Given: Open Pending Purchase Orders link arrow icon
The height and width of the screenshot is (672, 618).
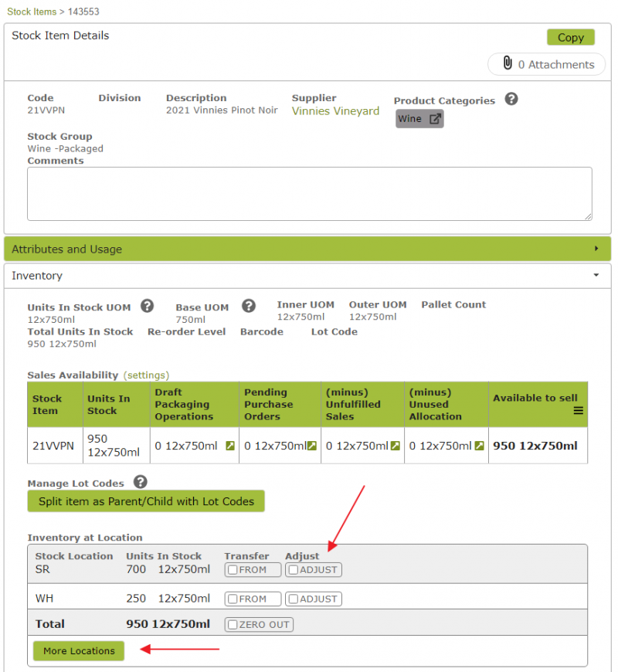Looking at the screenshot, I should tap(312, 446).
